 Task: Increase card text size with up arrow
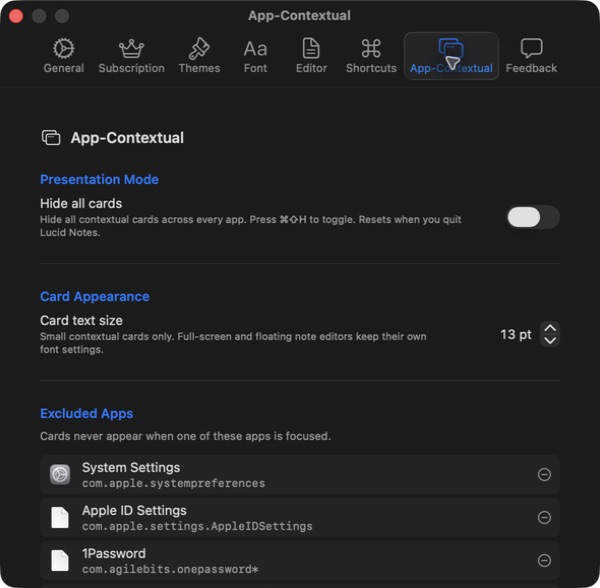coord(550,328)
